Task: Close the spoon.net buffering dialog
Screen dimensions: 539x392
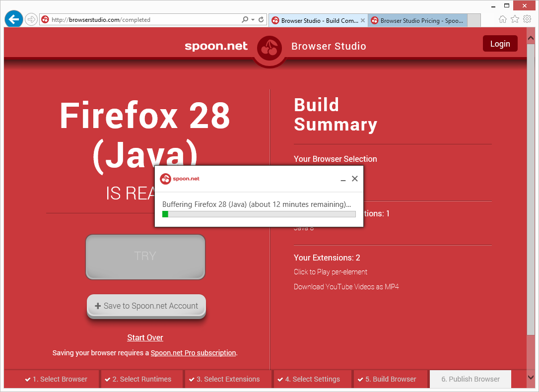Action: point(355,179)
